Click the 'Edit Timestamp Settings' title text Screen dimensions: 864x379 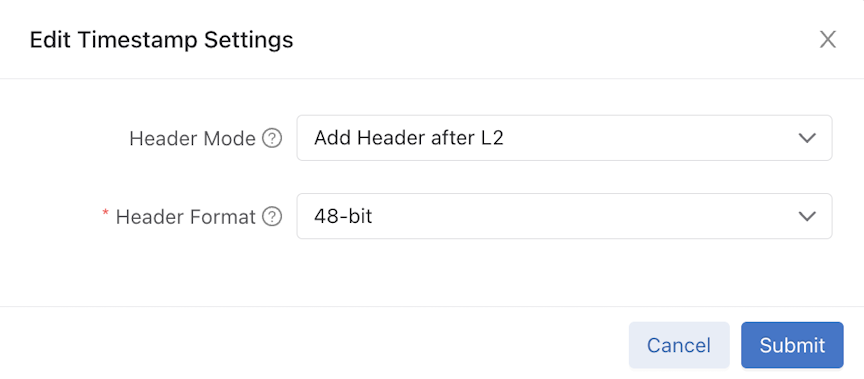pyautogui.click(x=161, y=40)
